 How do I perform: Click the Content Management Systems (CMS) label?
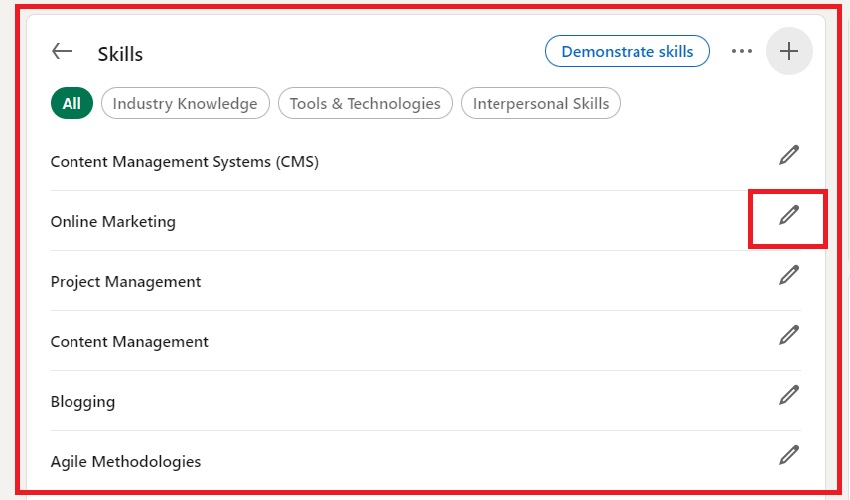[x=184, y=162]
